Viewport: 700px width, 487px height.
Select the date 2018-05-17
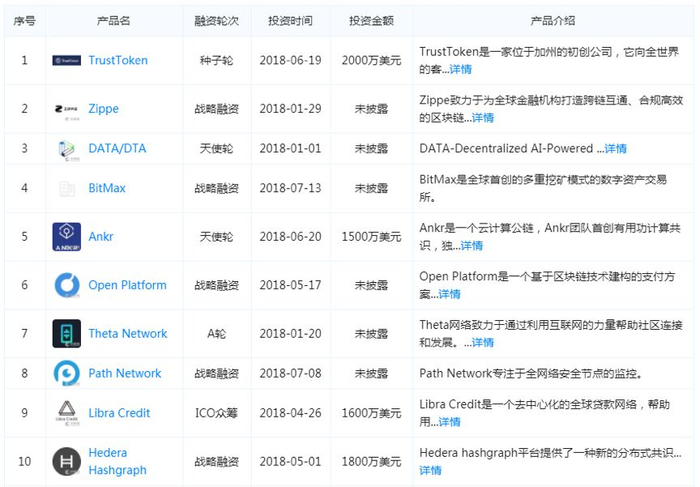point(290,285)
